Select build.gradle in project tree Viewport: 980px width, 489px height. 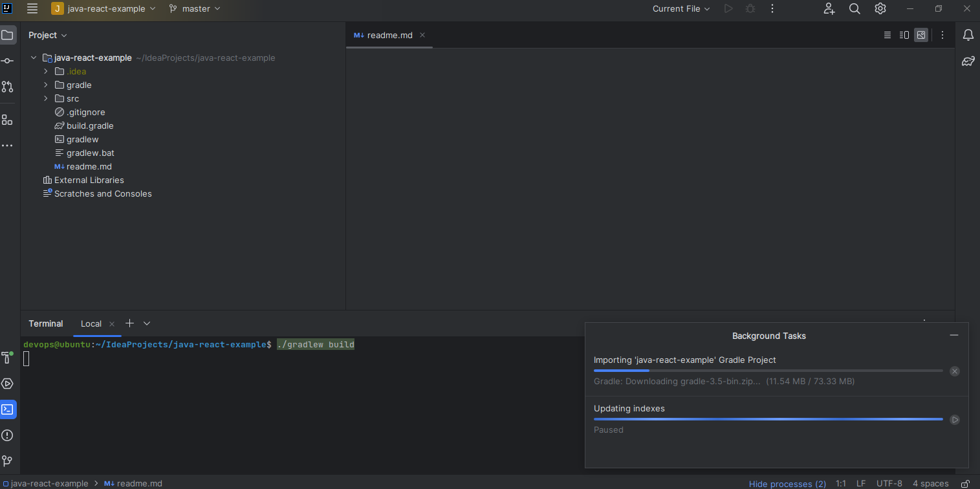pyautogui.click(x=90, y=125)
